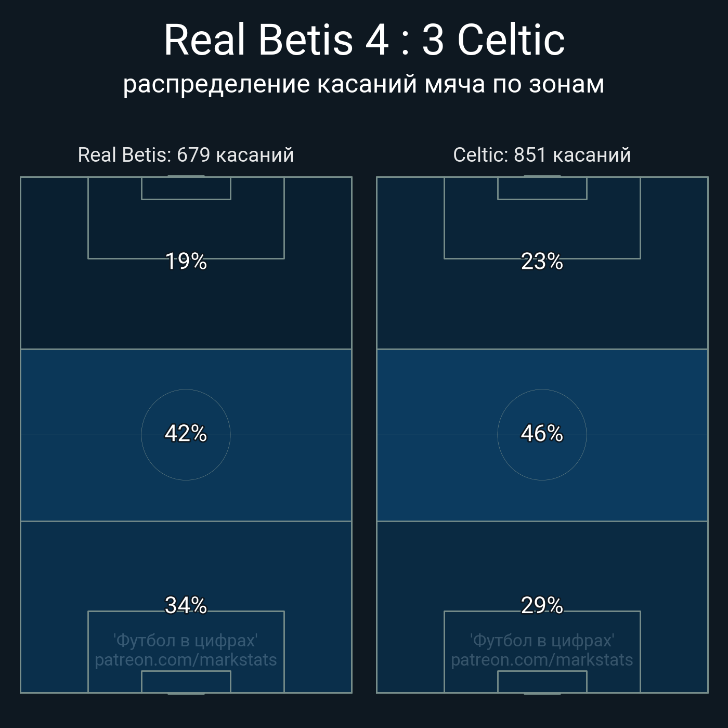Select the Celtic 851 касаний heading
The height and width of the screenshot is (728, 728).
(x=542, y=155)
